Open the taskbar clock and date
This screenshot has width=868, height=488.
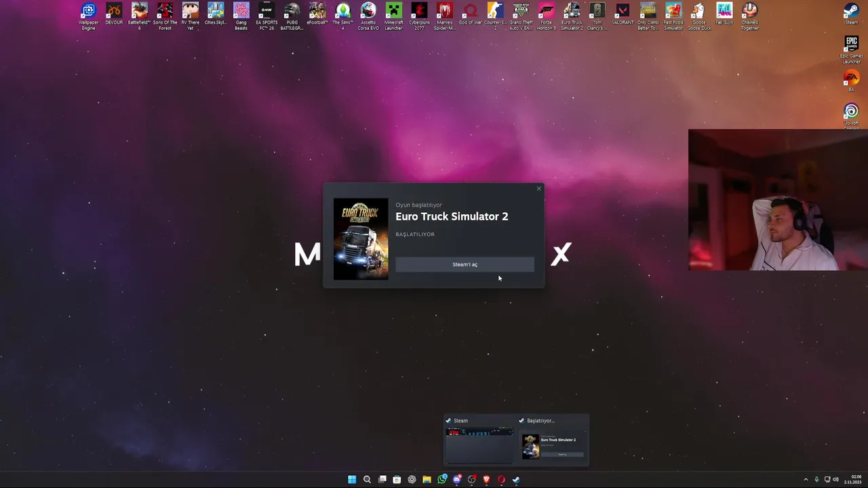(852, 479)
